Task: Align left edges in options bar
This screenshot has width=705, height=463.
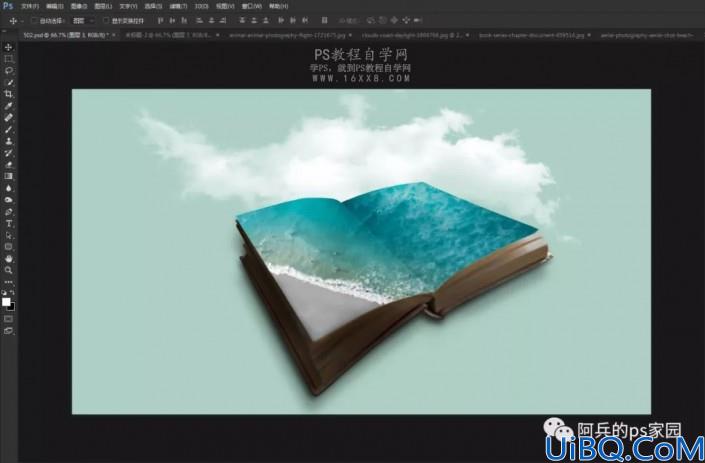Action: pyautogui.click(x=199, y=20)
